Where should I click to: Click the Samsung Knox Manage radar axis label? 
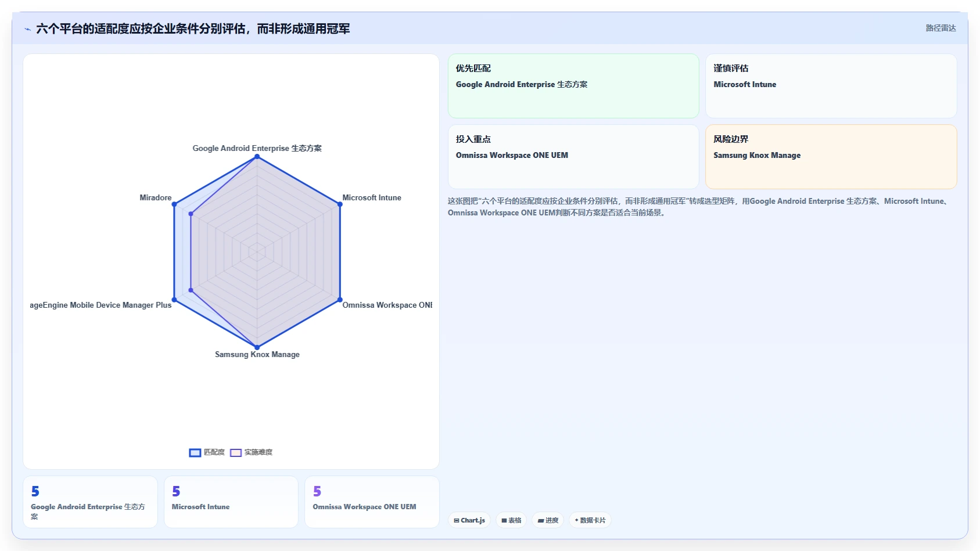coord(257,354)
